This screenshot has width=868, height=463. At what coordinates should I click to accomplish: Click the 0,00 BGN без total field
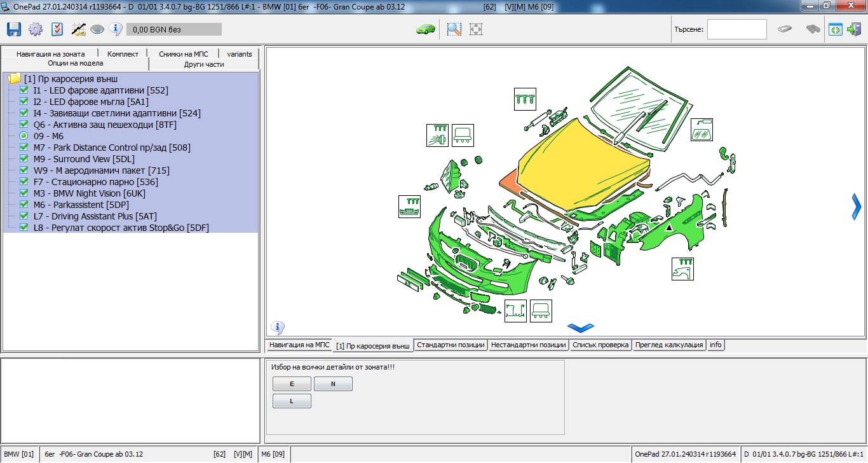tap(174, 29)
